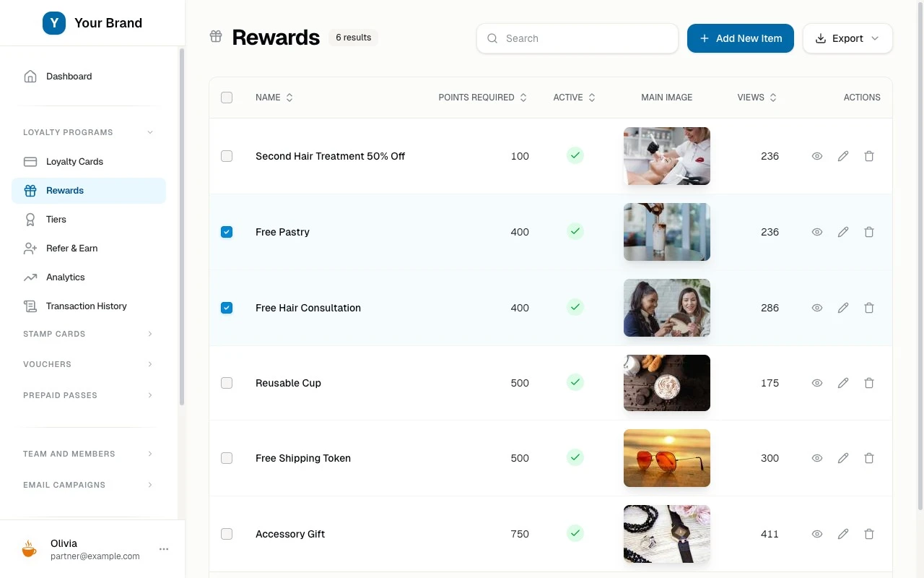Click Olivia's coffee cup avatar

coord(29,549)
